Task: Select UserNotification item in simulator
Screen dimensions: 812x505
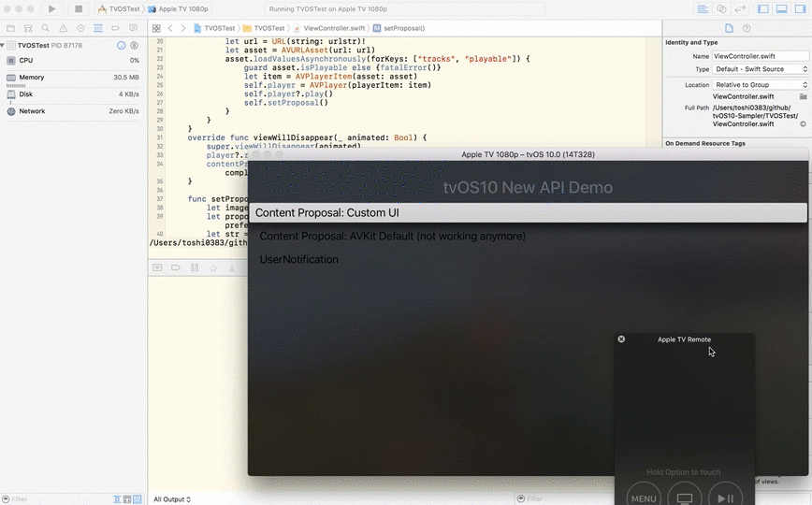Action: pos(298,259)
